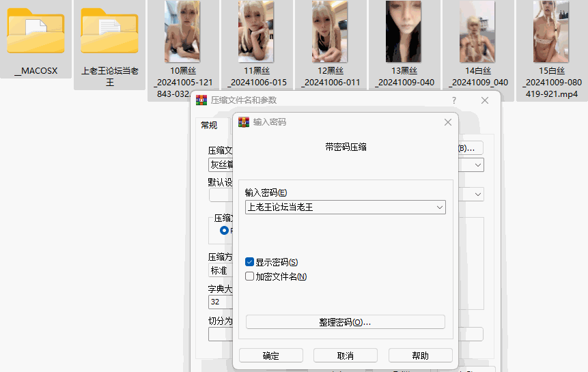
Task: Confirm with the 确定 button
Action: pyautogui.click(x=270, y=356)
